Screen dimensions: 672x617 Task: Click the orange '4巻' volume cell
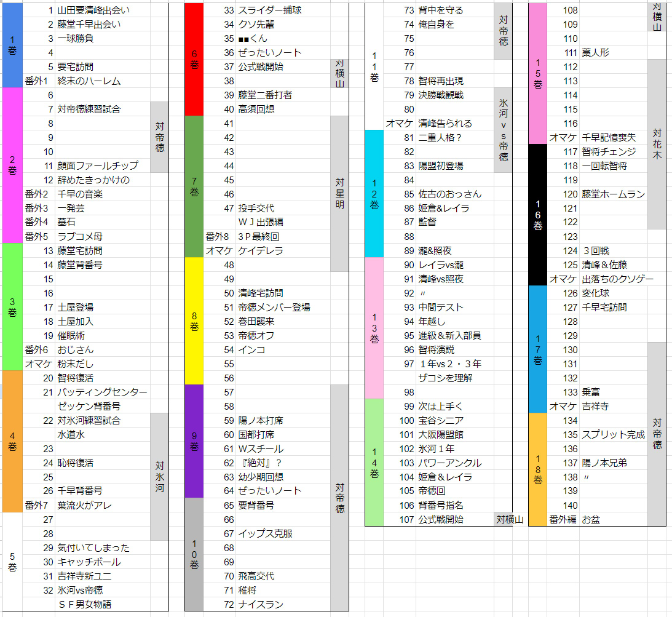pos(12,441)
